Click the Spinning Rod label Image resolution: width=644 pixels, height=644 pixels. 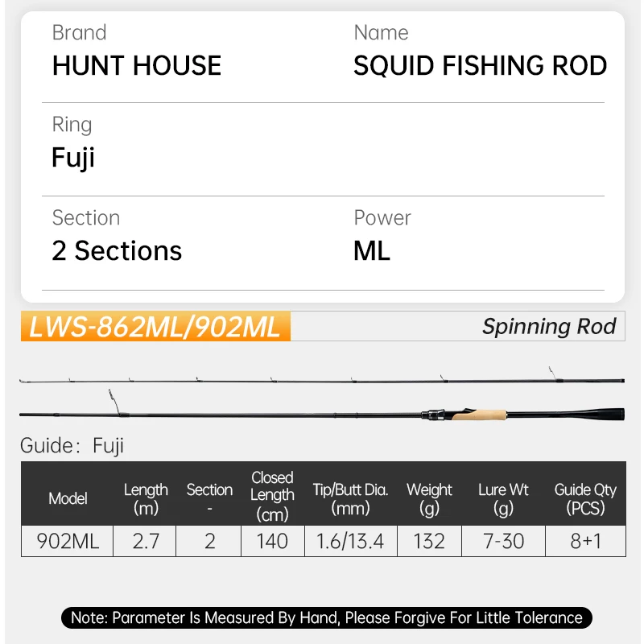click(x=548, y=326)
